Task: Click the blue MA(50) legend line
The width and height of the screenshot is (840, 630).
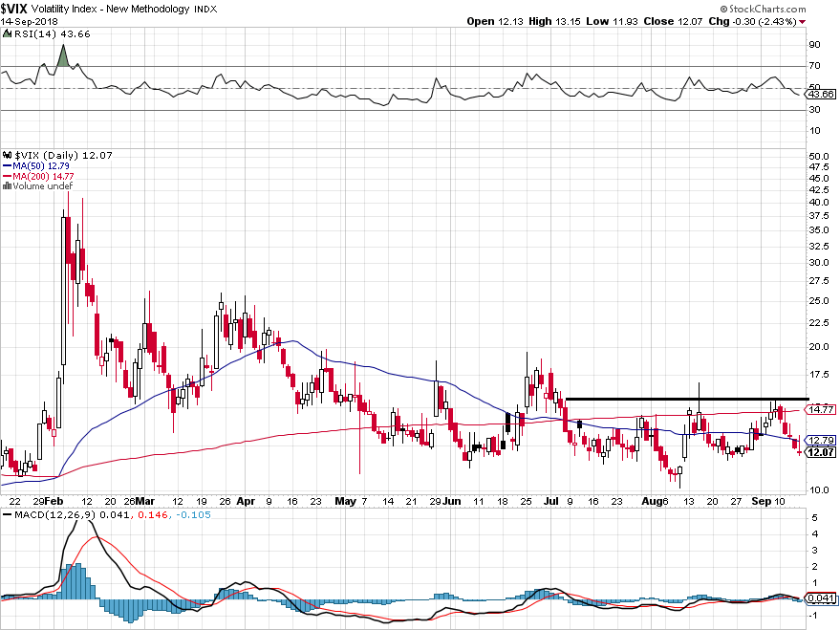Action: [7, 166]
